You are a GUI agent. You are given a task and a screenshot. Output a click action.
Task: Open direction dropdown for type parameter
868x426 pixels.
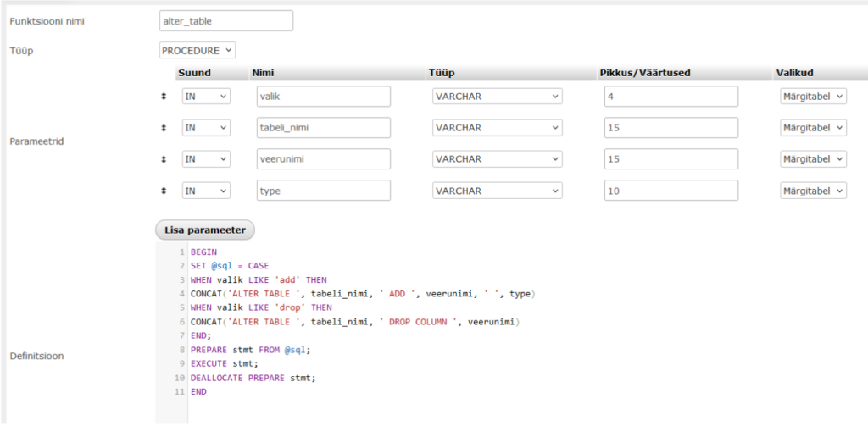[x=206, y=191]
